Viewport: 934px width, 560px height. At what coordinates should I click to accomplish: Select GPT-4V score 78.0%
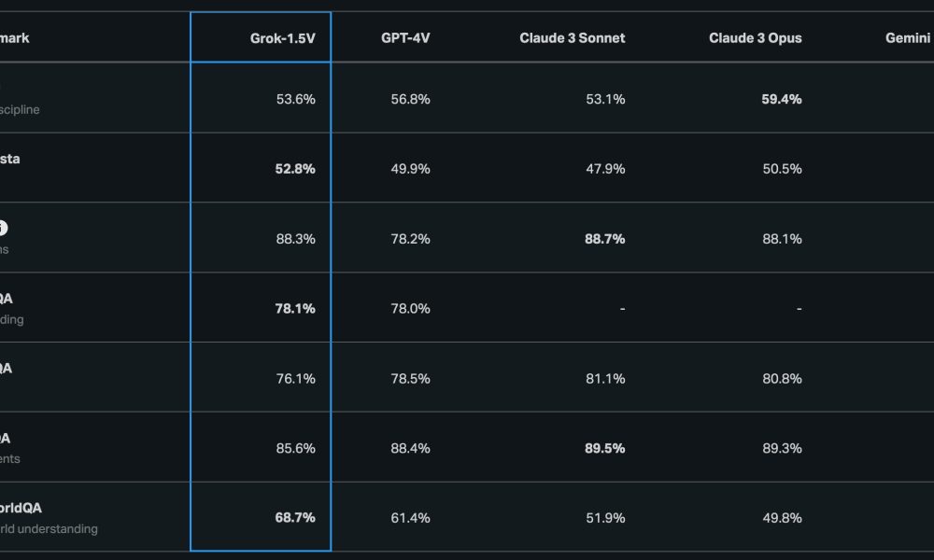[410, 309]
